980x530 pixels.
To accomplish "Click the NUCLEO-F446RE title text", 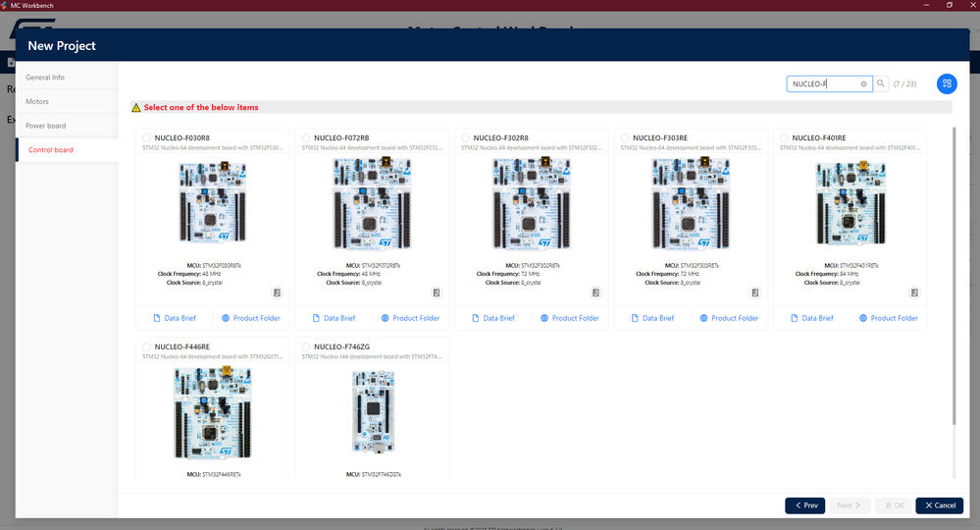I will pos(181,346).
